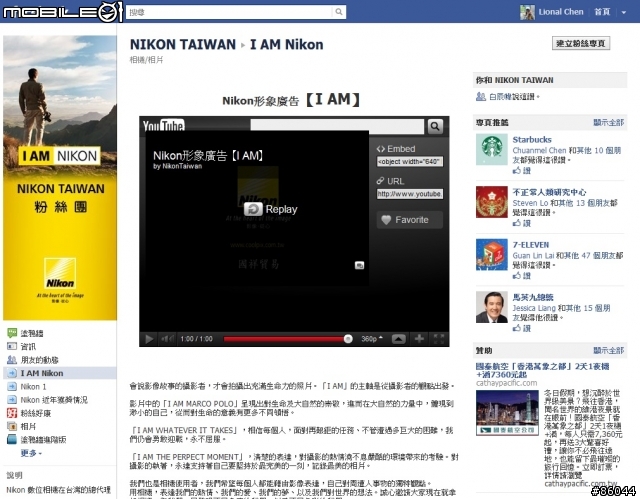
Task: Click the 7-ELEVEN thumbnail image
Action: coord(492,255)
